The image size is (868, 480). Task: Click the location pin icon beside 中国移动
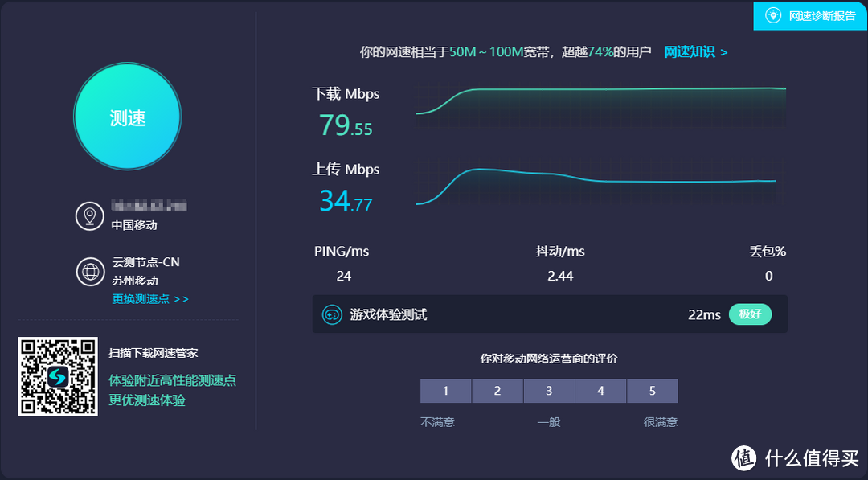pyautogui.click(x=89, y=215)
